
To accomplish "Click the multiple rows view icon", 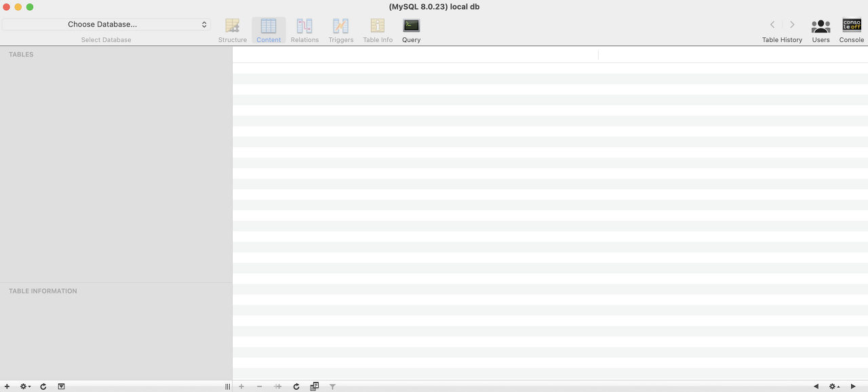I will pyautogui.click(x=315, y=387).
